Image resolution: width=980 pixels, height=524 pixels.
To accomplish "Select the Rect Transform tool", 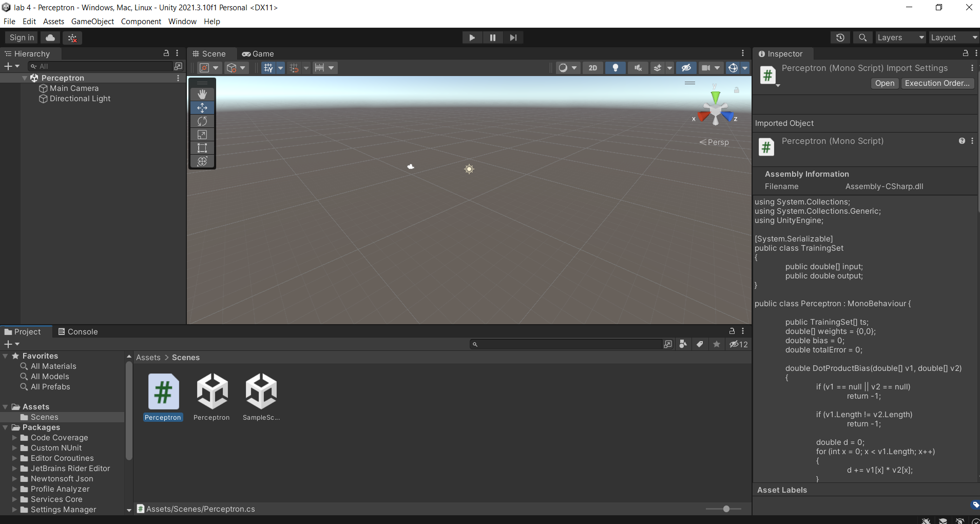I will pos(202,148).
